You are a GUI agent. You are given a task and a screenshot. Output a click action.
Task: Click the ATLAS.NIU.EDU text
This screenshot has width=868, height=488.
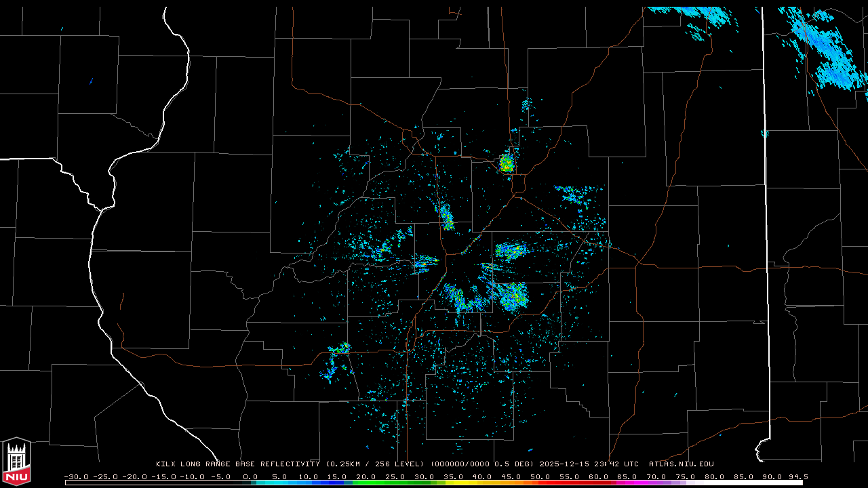click(x=681, y=464)
